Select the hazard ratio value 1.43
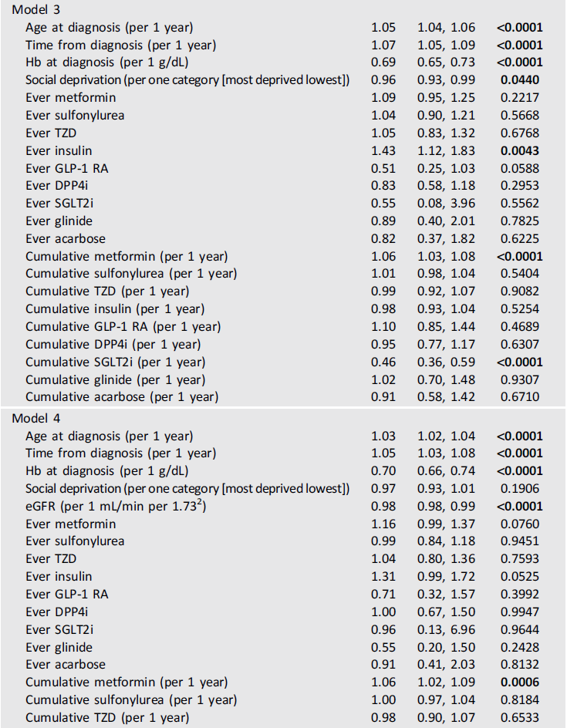The height and width of the screenshot is (728, 567). point(383,151)
